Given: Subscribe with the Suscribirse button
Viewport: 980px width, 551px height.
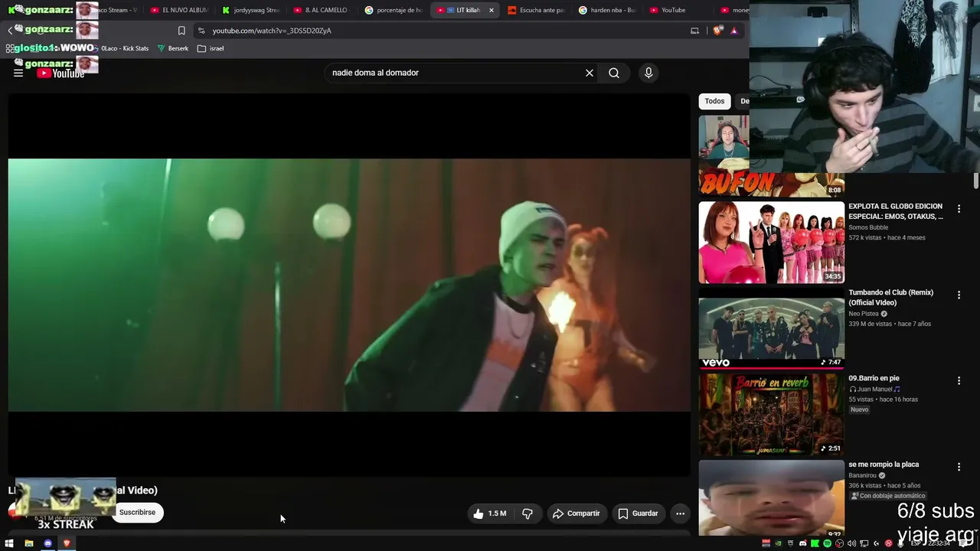Looking at the screenshot, I should (x=137, y=512).
